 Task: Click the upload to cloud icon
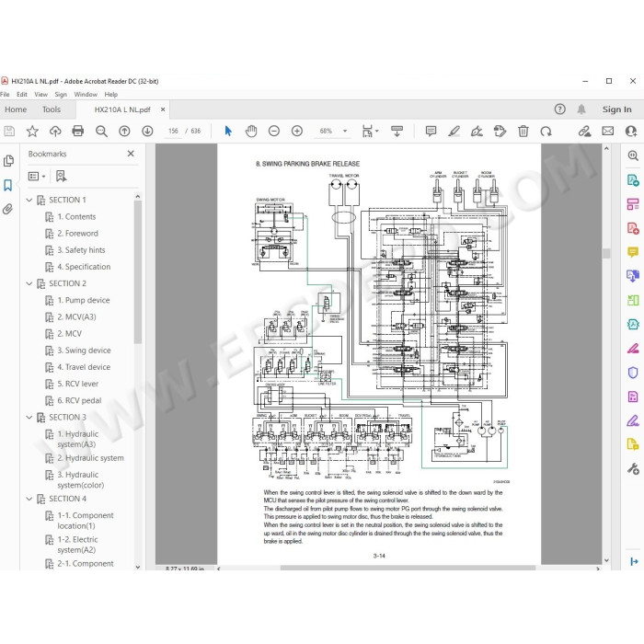click(x=55, y=131)
